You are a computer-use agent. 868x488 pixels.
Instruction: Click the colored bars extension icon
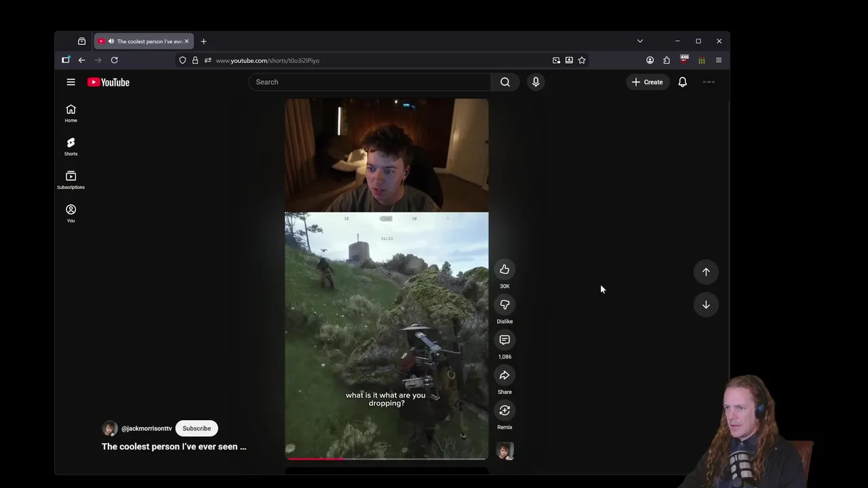[x=701, y=60]
